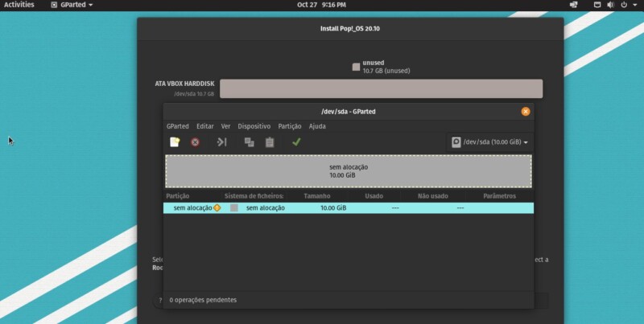Open the /dev/sda device selector dropdown
The image size is (644, 324).
tap(490, 142)
